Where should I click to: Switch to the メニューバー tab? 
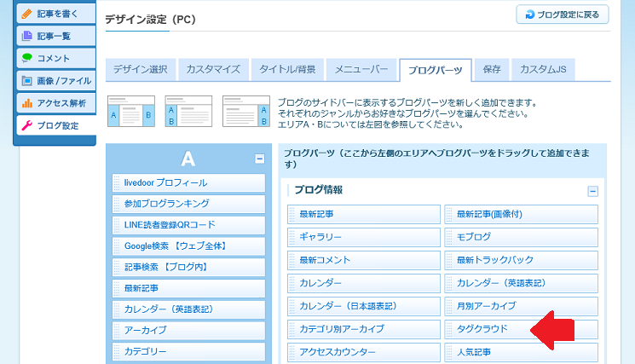point(361,70)
